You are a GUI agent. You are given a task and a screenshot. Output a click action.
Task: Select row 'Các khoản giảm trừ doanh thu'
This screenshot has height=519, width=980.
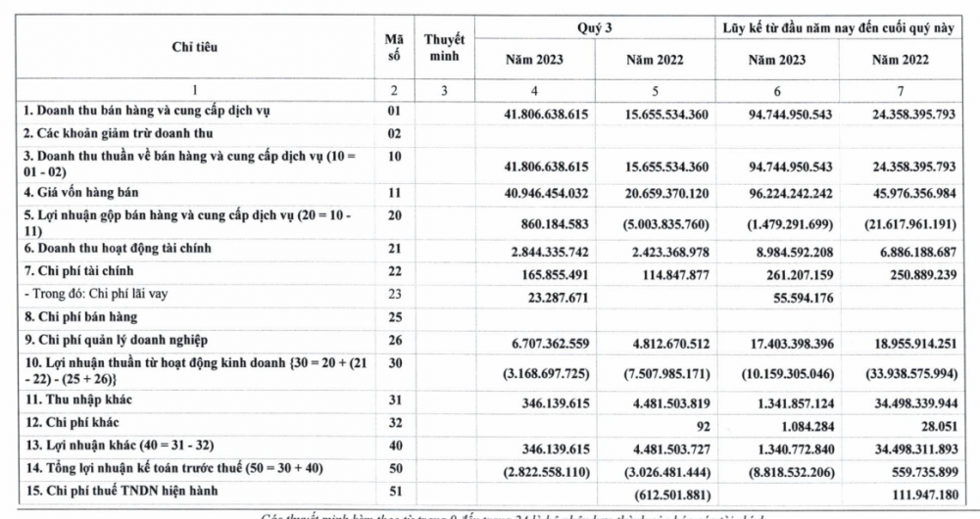[119, 132]
